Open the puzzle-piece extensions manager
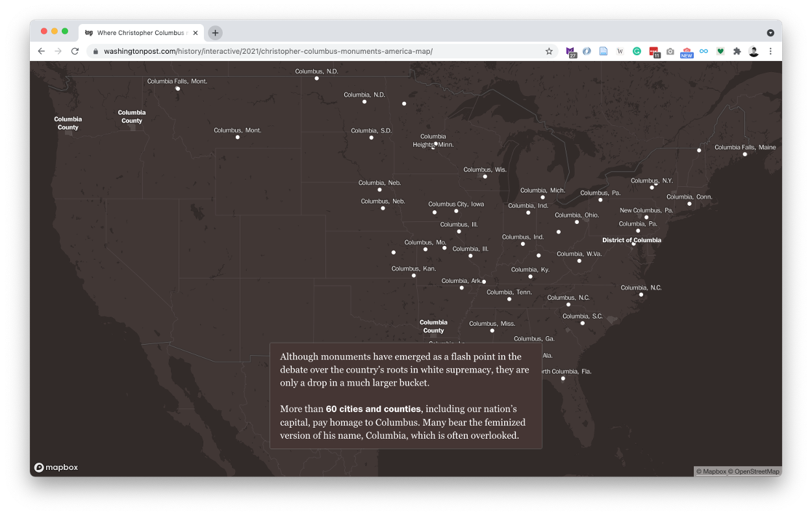The width and height of the screenshot is (812, 516). 737,51
